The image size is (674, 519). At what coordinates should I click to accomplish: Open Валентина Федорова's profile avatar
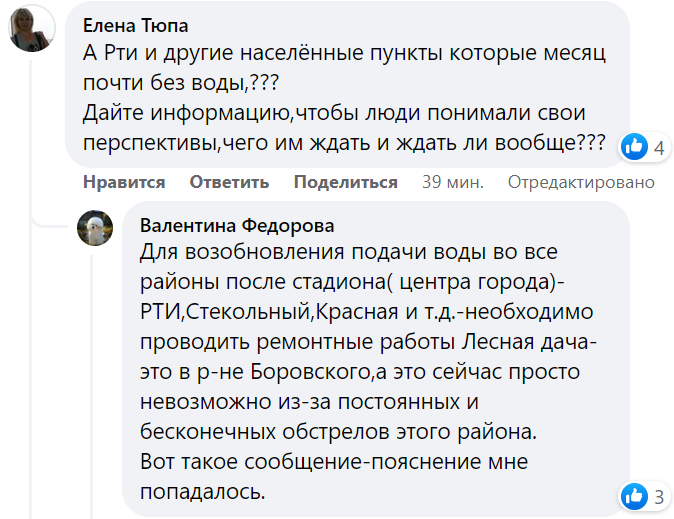95,229
